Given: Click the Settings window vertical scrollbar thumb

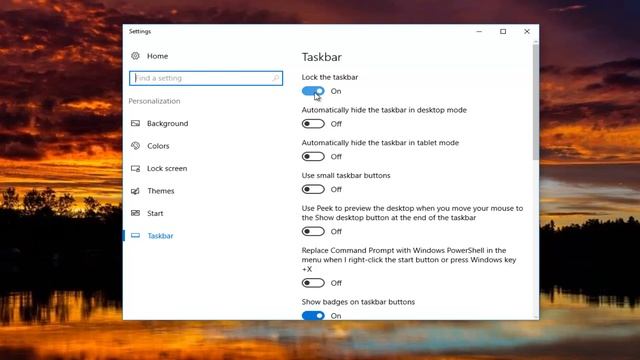Looking at the screenshot, I should point(535,102).
